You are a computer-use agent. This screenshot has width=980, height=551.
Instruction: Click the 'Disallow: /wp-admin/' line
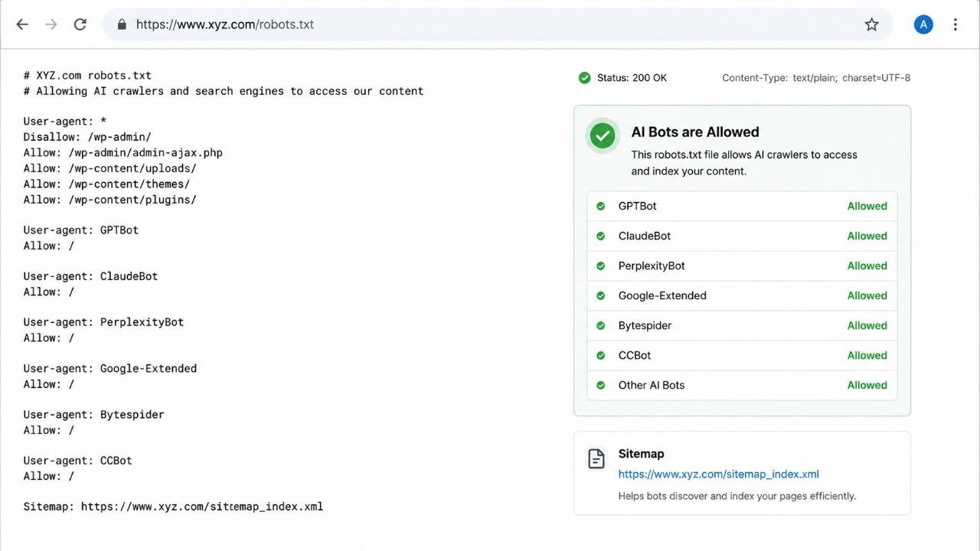click(87, 137)
